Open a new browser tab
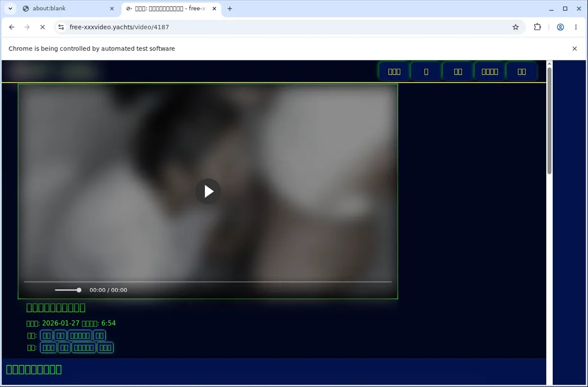Viewport: 588px width, 387px height. tap(230, 8)
